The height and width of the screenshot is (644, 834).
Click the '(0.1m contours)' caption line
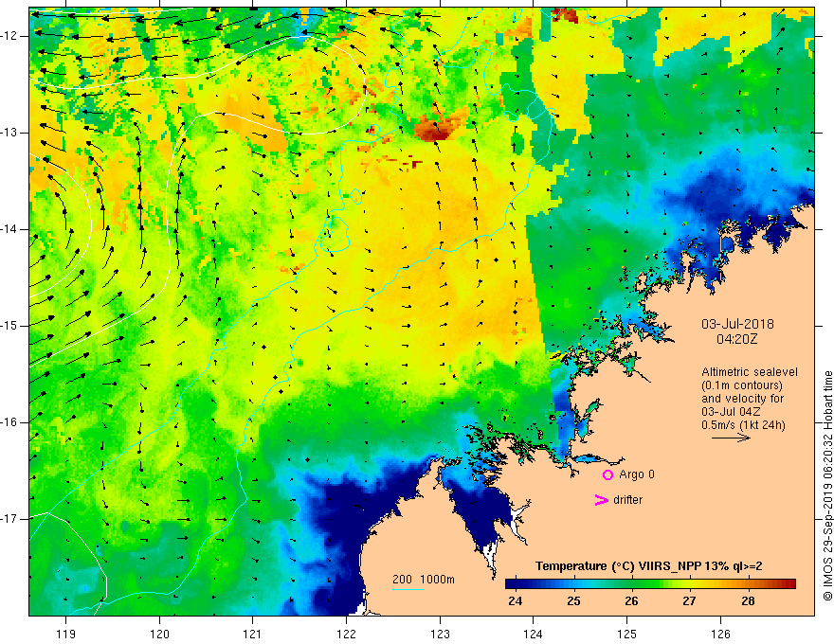click(x=741, y=385)
